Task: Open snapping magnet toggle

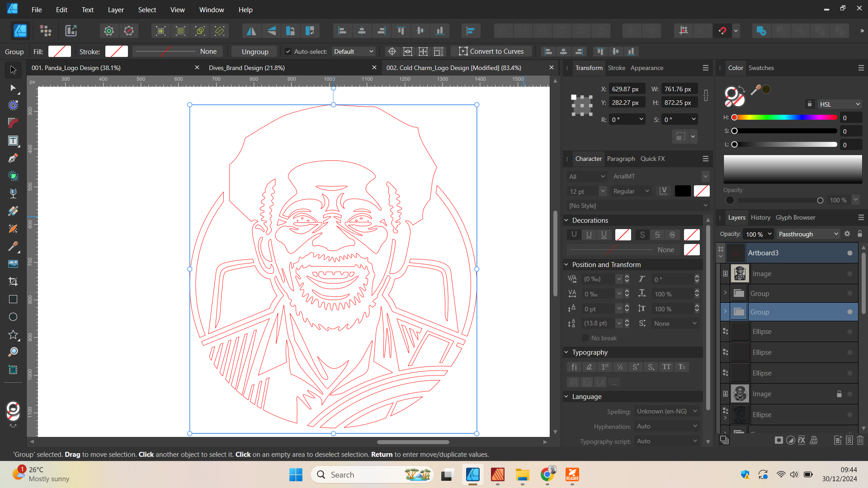Action: pos(722,31)
